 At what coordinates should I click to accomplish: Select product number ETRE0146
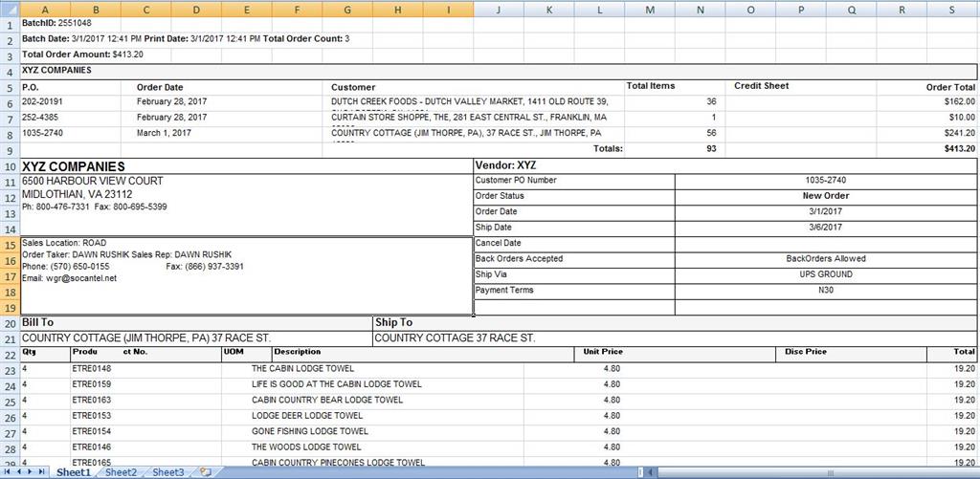pos(91,447)
